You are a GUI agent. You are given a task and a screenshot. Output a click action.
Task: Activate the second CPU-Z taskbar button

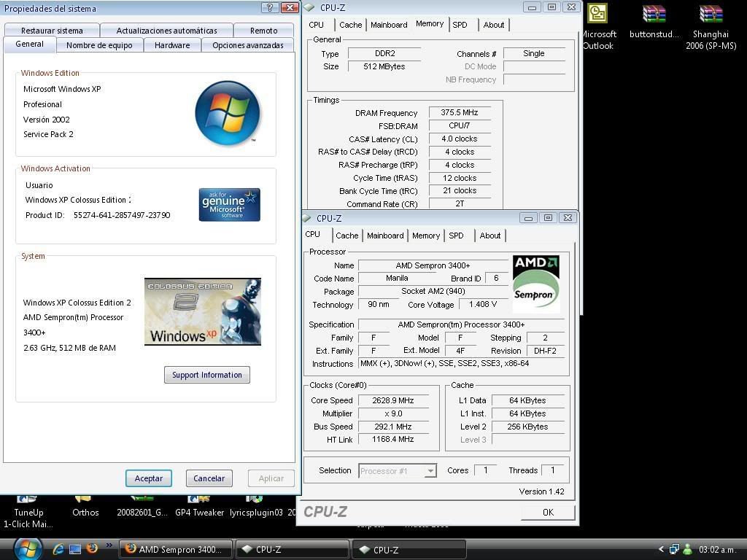pyautogui.click(x=409, y=550)
